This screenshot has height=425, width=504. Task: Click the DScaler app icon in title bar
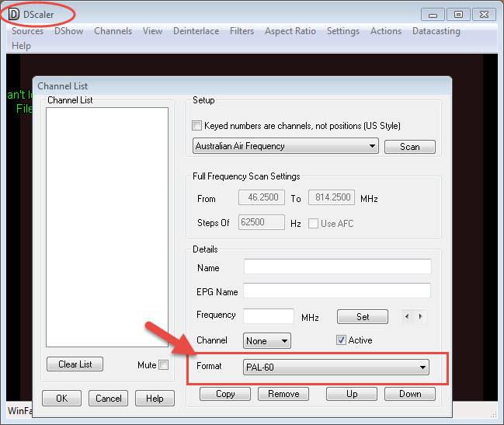[14, 14]
